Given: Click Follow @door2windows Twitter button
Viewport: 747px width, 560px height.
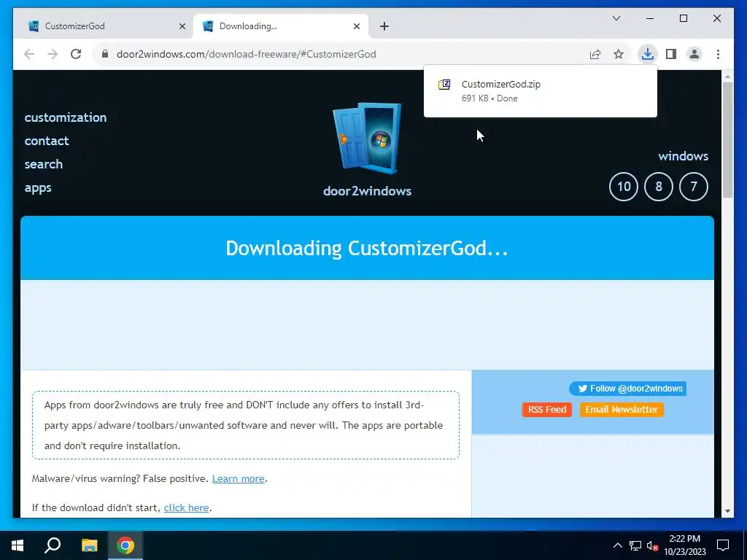Looking at the screenshot, I should pos(628,389).
